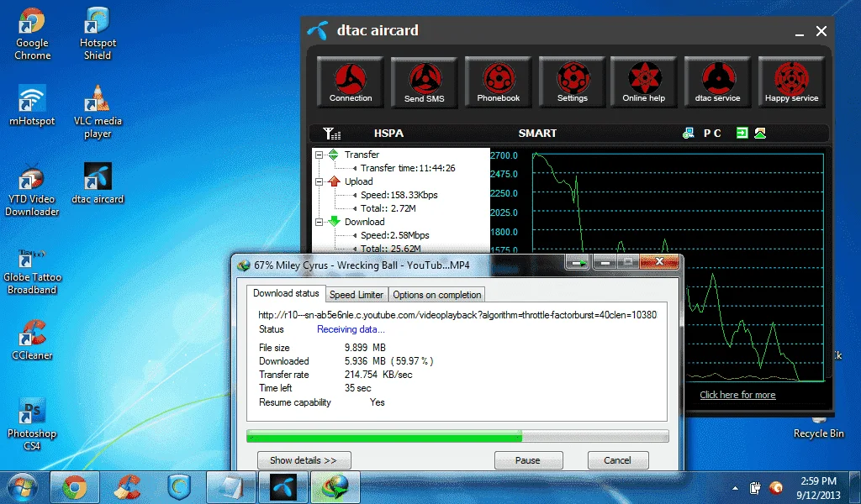The height and width of the screenshot is (504, 861).
Task: Click the tray icon left of the clock
Action: tap(775, 487)
